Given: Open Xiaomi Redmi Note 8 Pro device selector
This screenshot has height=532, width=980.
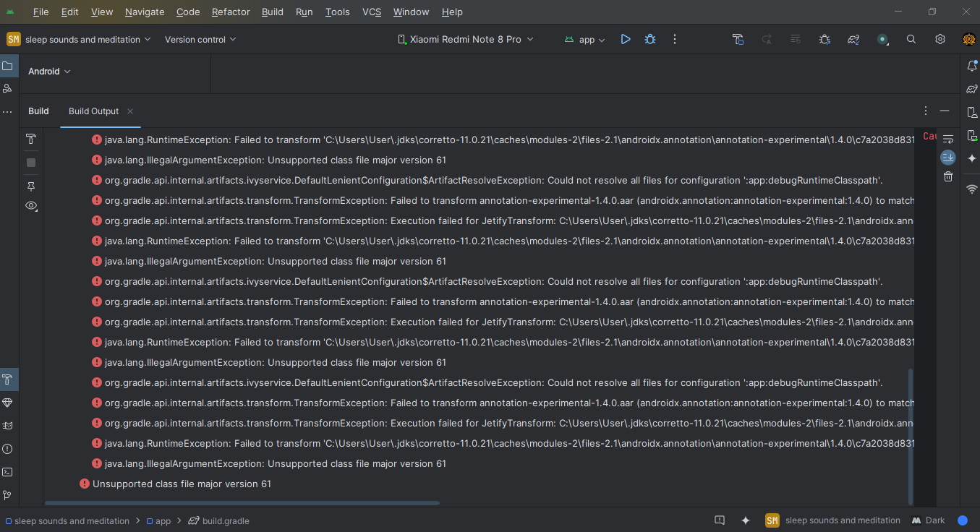Looking at the screenshot, I should tap(466, 39).
